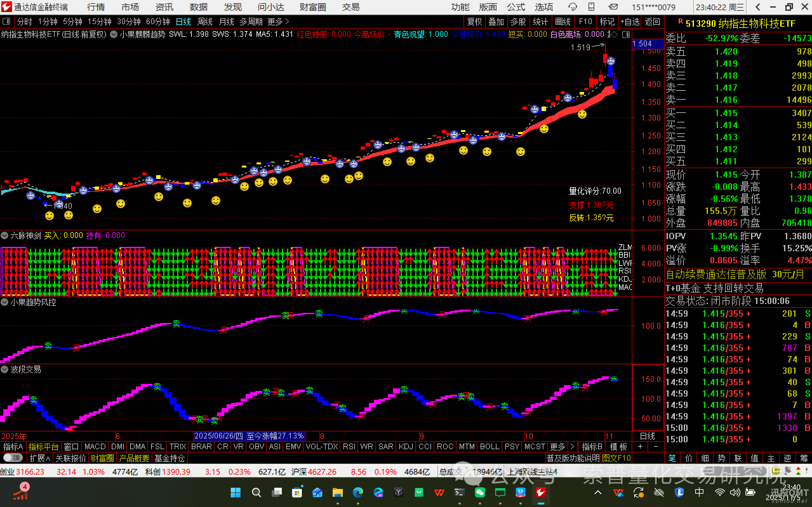This screenshot has width=812, height=507.
Task: Click the 画线 drawing button
Action: point(562,22)
